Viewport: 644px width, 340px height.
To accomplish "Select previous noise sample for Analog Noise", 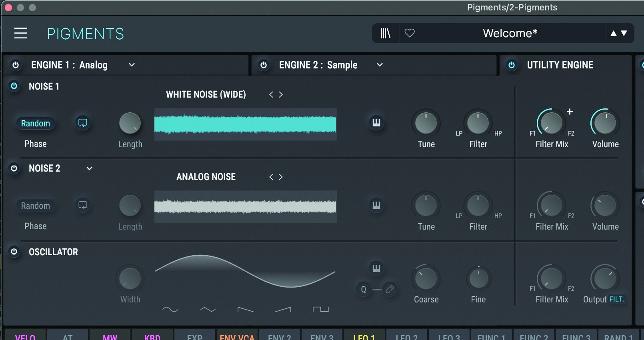I will pyautogui.click(x=271, y=177).
